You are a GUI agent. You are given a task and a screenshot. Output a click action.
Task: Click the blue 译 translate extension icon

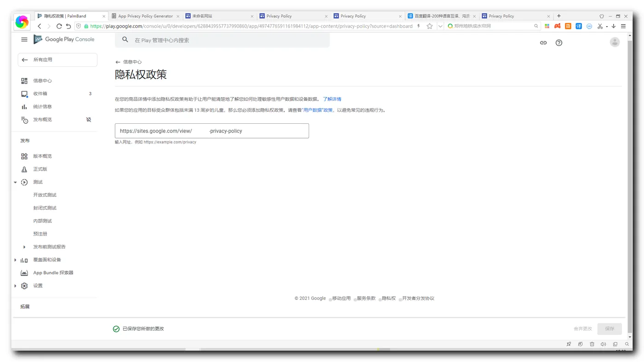(x=579, y=26)
